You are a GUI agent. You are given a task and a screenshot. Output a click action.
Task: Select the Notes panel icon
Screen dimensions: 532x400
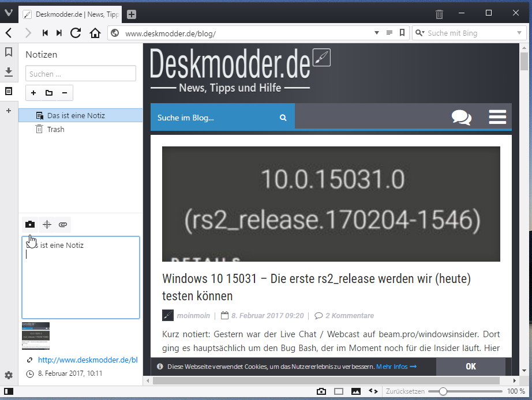(x=9, y=91)
